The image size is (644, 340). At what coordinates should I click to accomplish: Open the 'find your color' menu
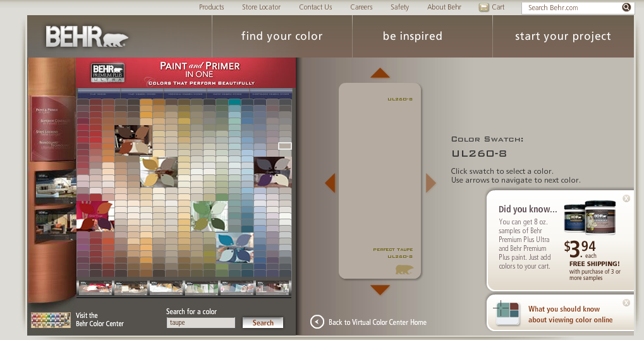(x=282, y=36)
